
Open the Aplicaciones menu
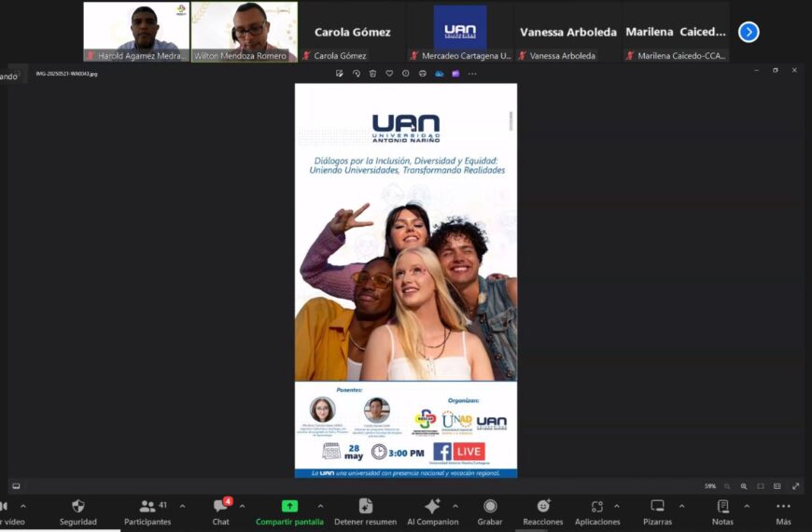click(x=597, y=507)
